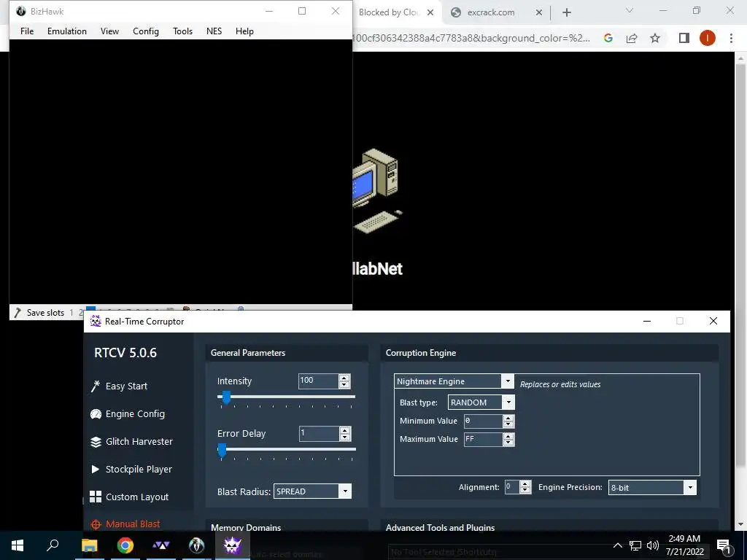
Task: Open the Chrome three-dot menu
Action: point(731,38)
